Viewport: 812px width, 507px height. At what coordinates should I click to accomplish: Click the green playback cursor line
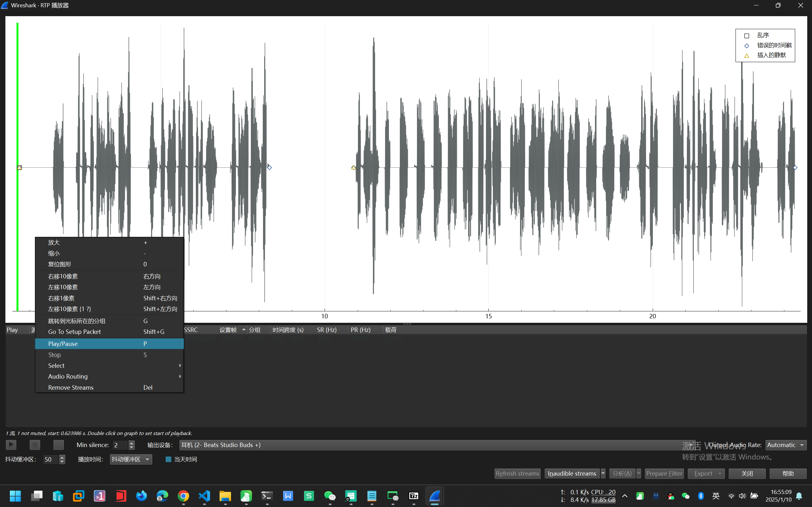17,101
